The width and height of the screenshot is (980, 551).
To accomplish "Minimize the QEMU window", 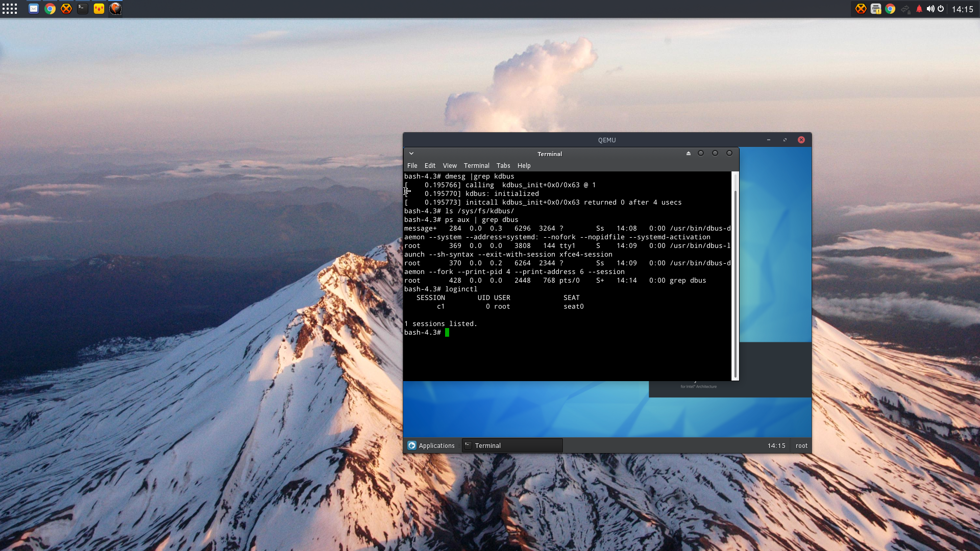I will click(769, 140).
